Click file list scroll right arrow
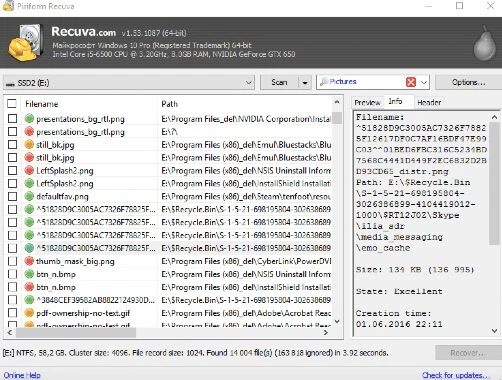The width and height of the screenshot is (502, 380). tap(326, 332)
